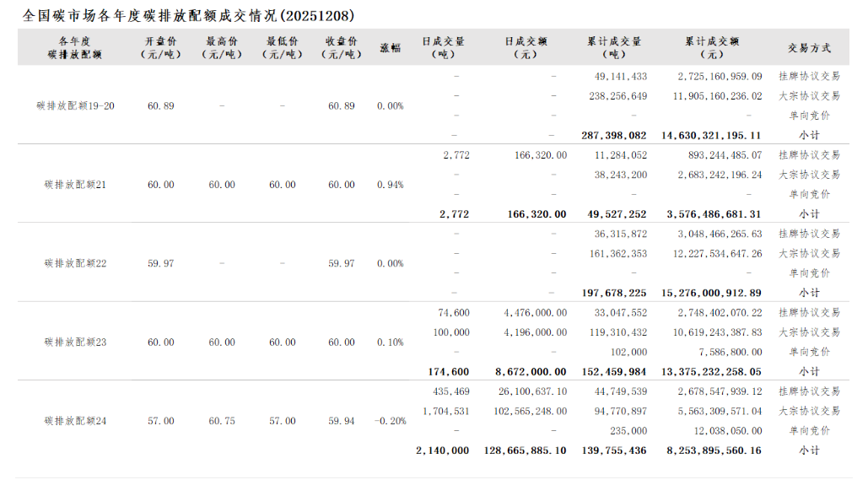
Task: Click the 涨幅 column header
Action: [391, 47]
